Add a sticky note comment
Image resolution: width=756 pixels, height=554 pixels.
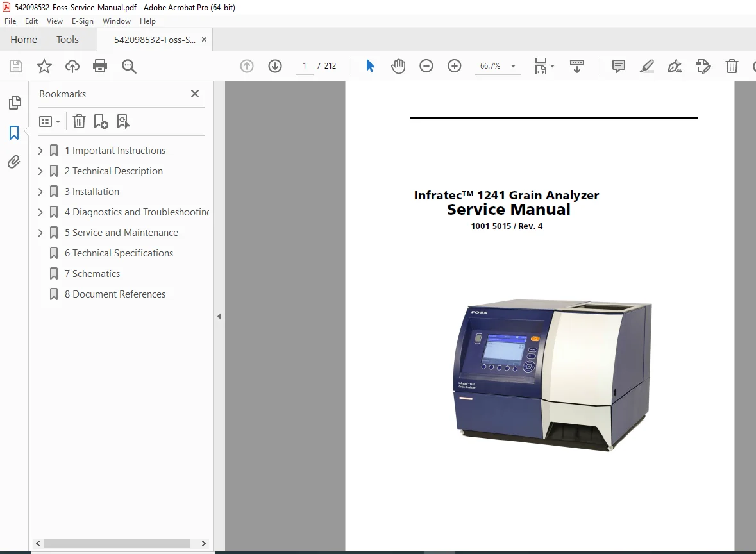click(x=619, y=66)
